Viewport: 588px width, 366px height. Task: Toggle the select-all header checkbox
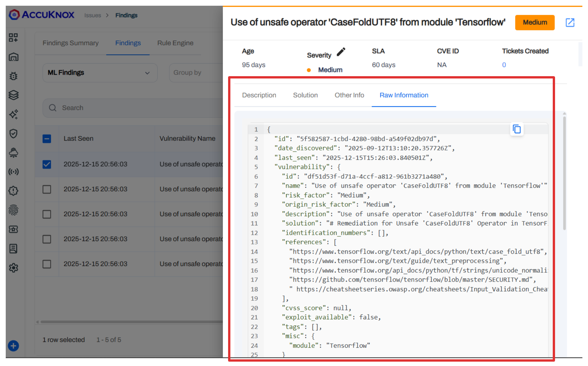[47, 139]
